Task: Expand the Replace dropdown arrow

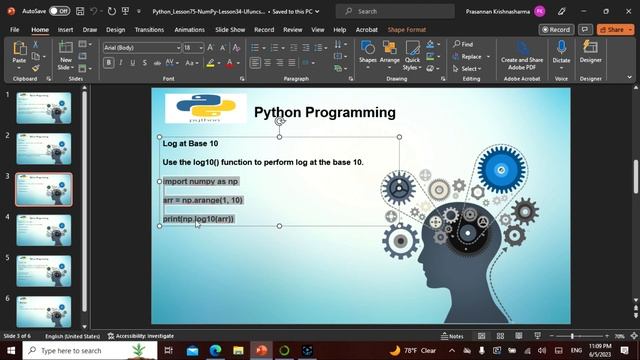Action: pos(488,57)
